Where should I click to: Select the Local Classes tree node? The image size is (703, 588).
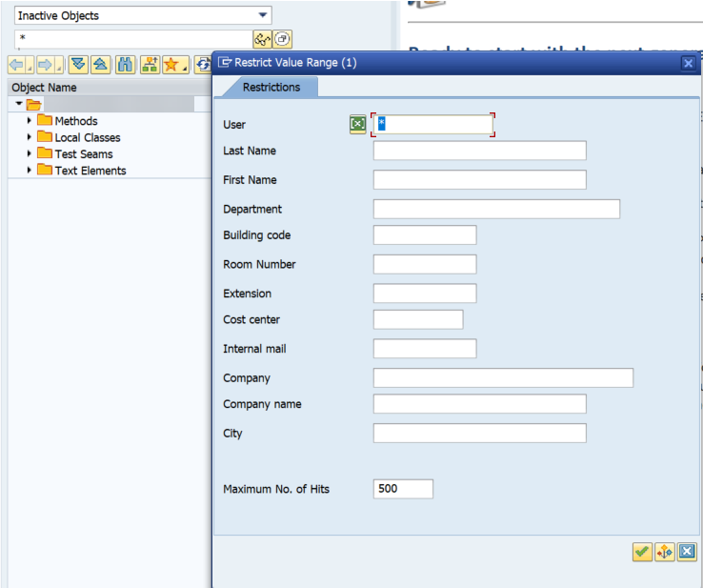[88, 137]
